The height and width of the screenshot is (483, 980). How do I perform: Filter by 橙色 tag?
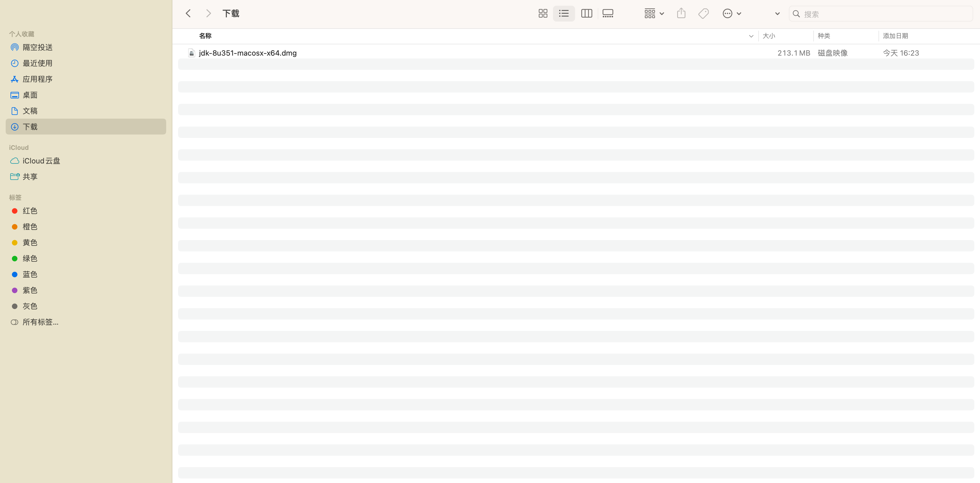pyautogui.click(x=86, y=227)
